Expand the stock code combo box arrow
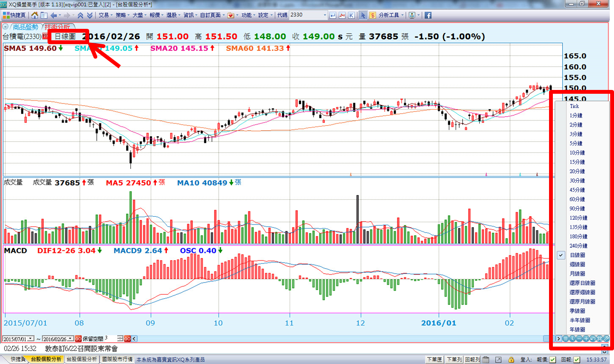The image size is (614, 364). click(325, 15)
